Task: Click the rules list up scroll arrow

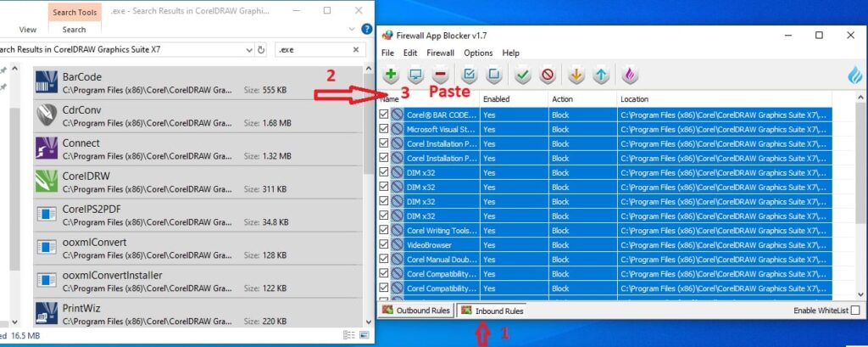Action: 861,98
